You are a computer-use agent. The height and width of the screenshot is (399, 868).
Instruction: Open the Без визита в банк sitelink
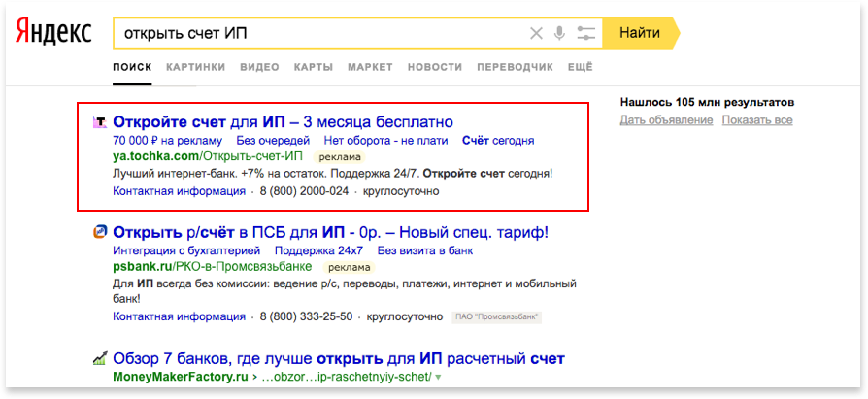pyautogui.click(x=425, y=250)
